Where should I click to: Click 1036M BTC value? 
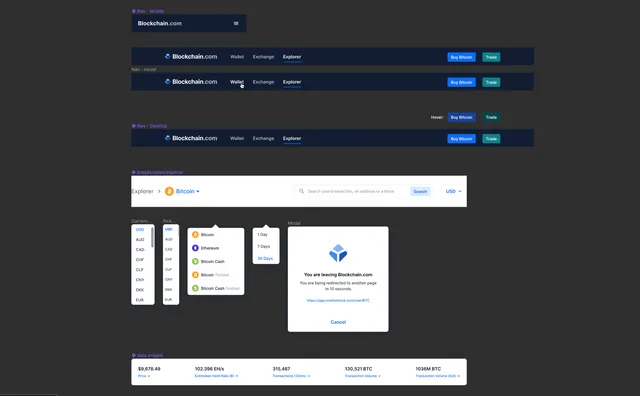pyautogui.click(x=428, y=369)
